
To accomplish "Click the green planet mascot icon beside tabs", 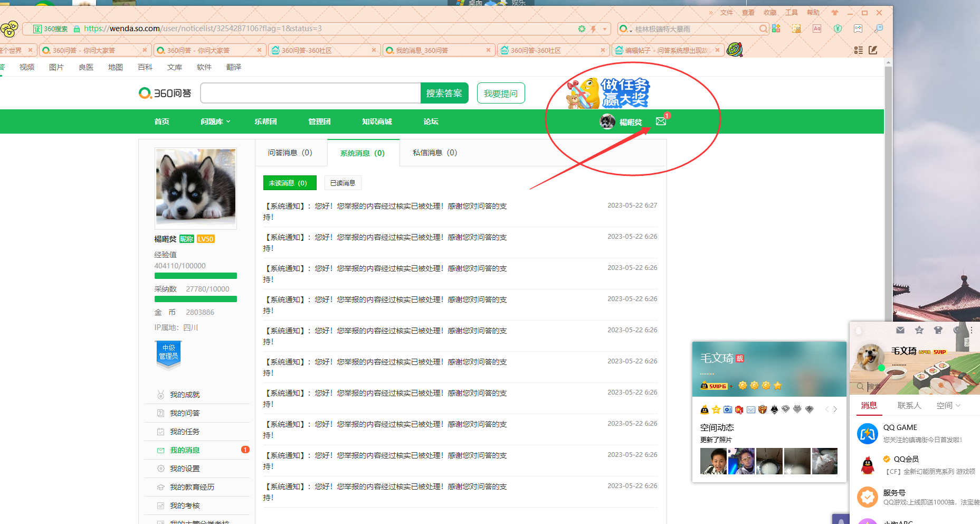I will [735, 50].
